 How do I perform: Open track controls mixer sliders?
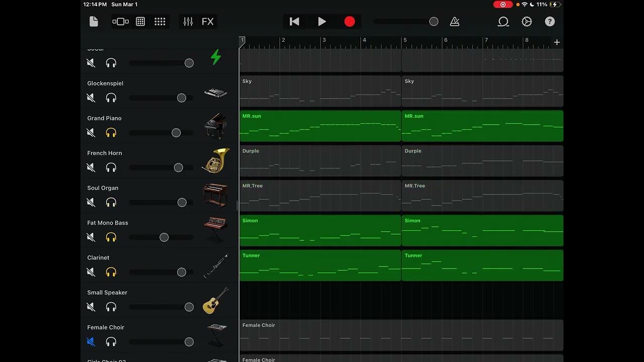188,22
